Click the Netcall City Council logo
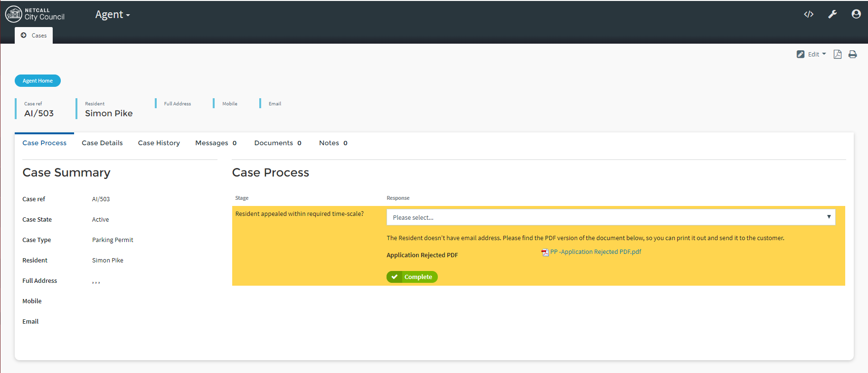Screen dimensions: 868x373 click(35, 14)
